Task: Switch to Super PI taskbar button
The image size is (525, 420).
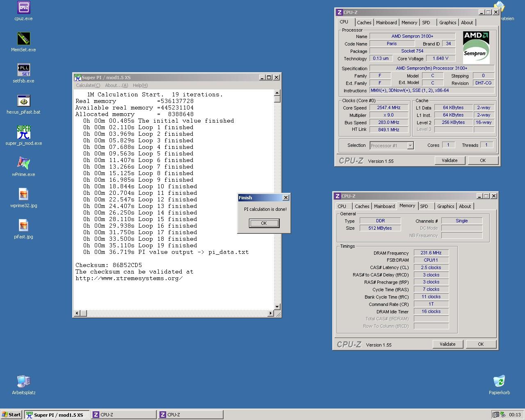Action: pyautogui.click(x=57, y=415)
